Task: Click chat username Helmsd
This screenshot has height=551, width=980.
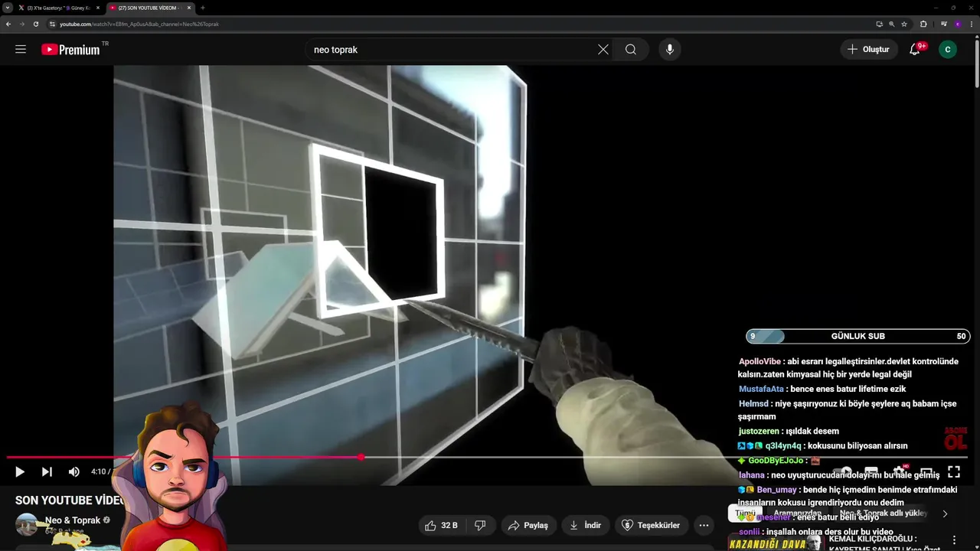Action: click(x=753, y=403)
